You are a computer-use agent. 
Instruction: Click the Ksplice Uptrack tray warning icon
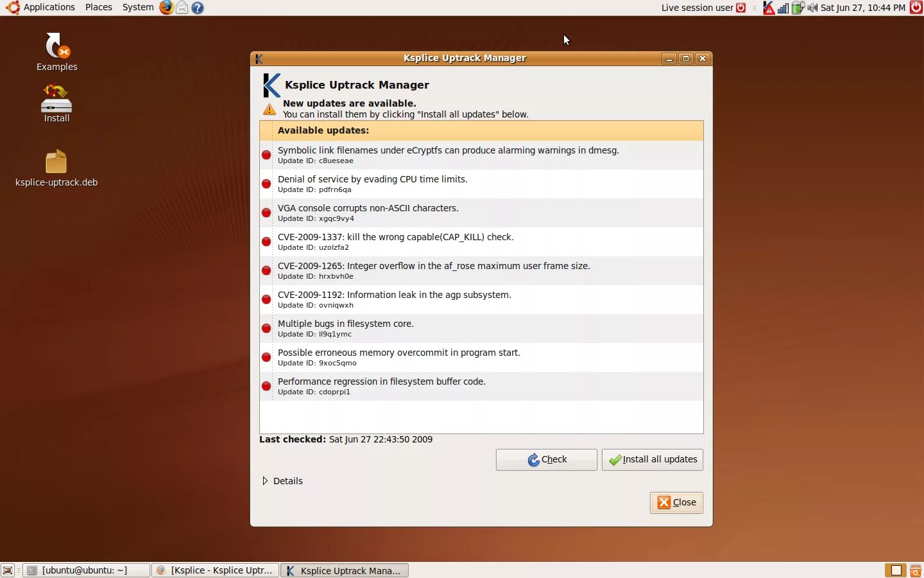(769, 8)
